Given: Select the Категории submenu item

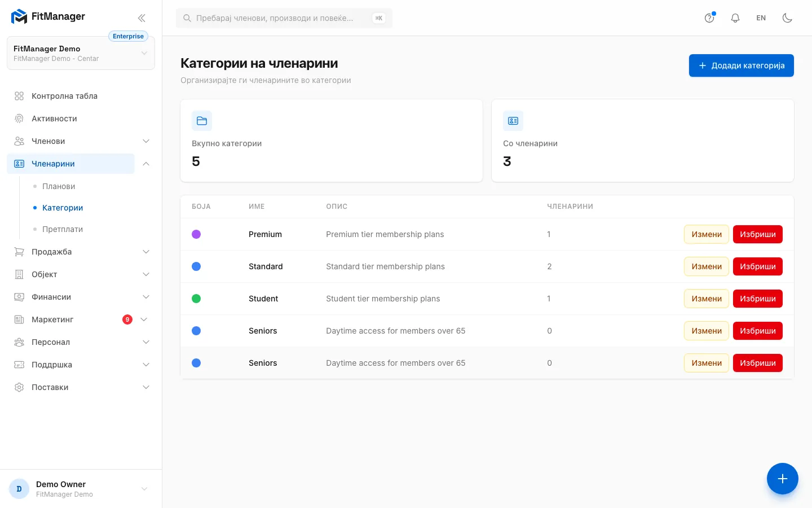Looking at the screenshot, I should pyautogui.click(x=63, y=208).
